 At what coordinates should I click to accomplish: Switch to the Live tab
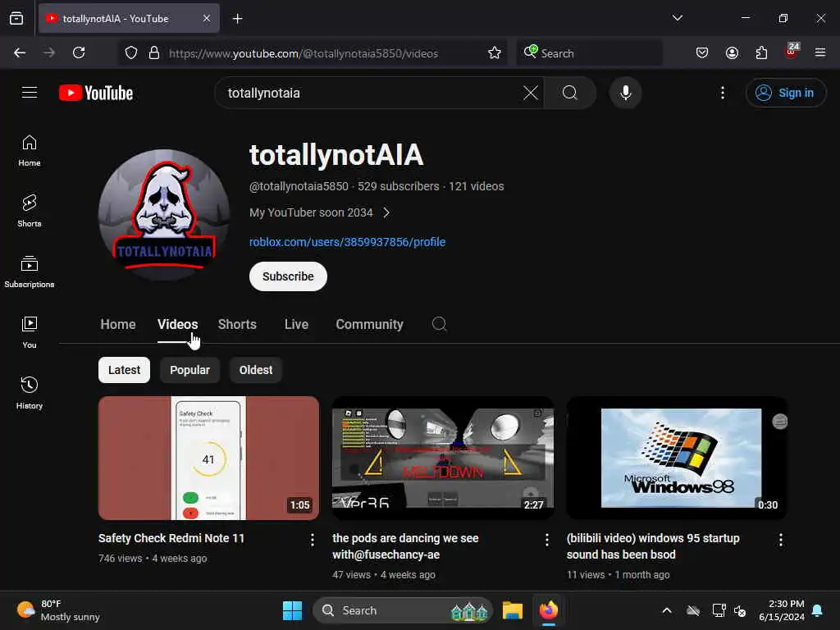click(x=296, y=324)
